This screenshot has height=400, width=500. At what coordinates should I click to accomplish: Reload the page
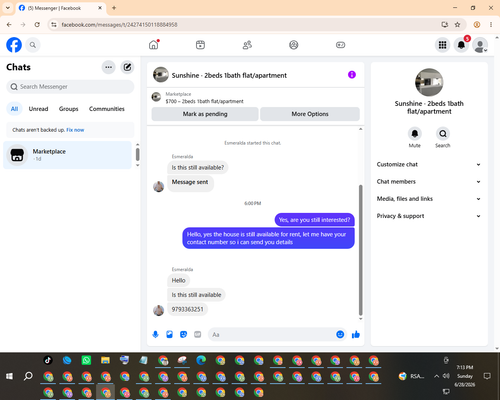(37, 25)
